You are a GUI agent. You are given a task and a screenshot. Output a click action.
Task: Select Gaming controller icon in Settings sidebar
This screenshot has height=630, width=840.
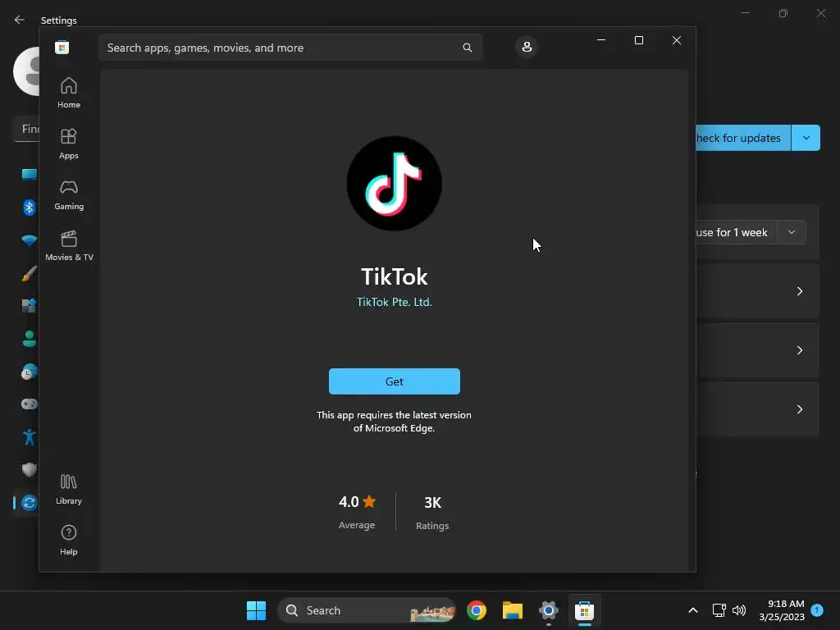coord(29,404)
